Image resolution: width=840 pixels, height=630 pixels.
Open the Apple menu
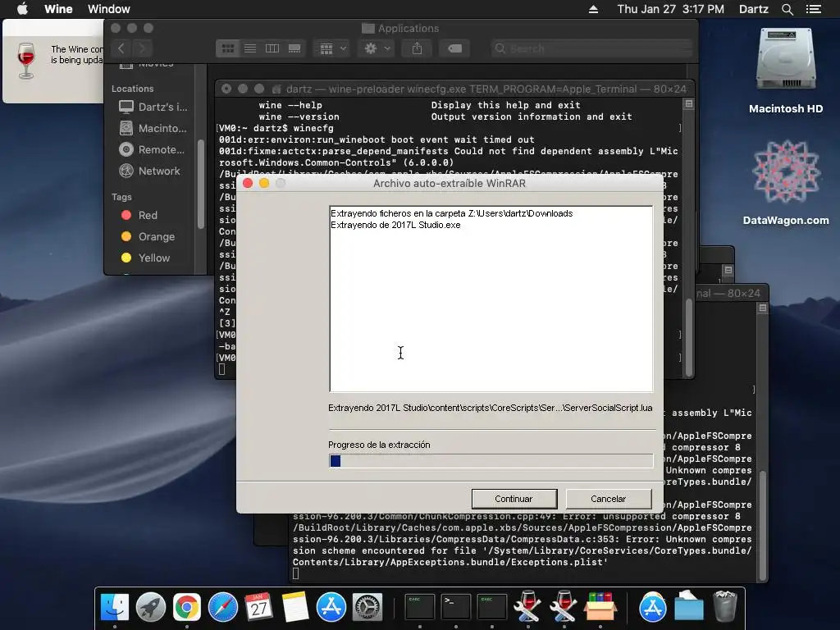click(22, 9)
